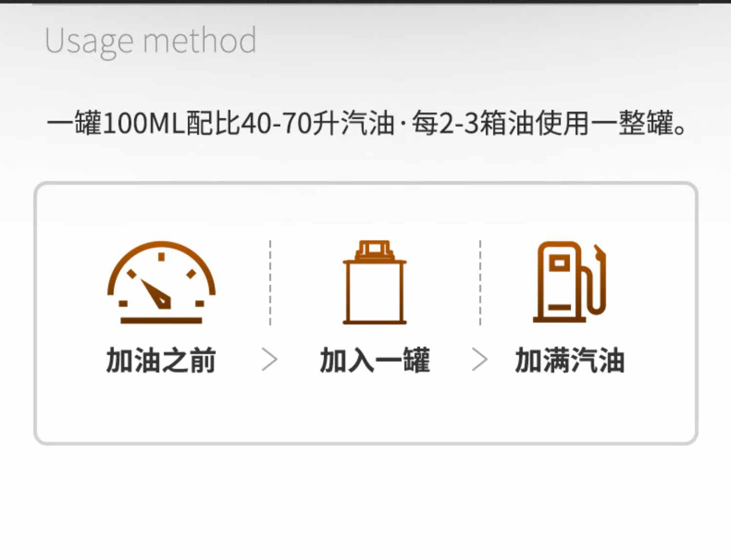Click the chevron before 加满汽油

tap(480, 360)
